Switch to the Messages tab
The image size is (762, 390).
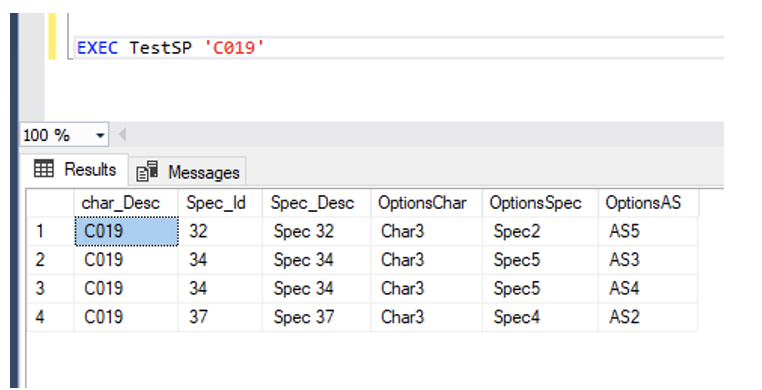[x=188, y=172]
